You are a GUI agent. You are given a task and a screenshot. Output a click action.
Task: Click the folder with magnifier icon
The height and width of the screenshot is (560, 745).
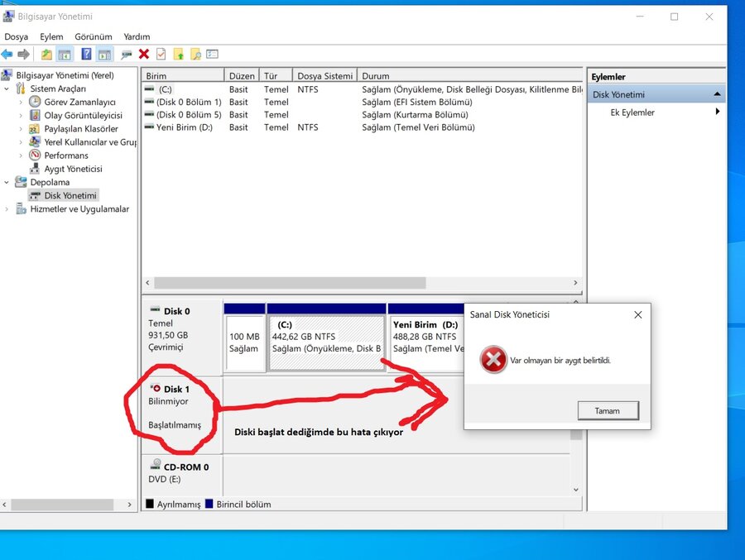pyautogui.click(x=195, y=54)
